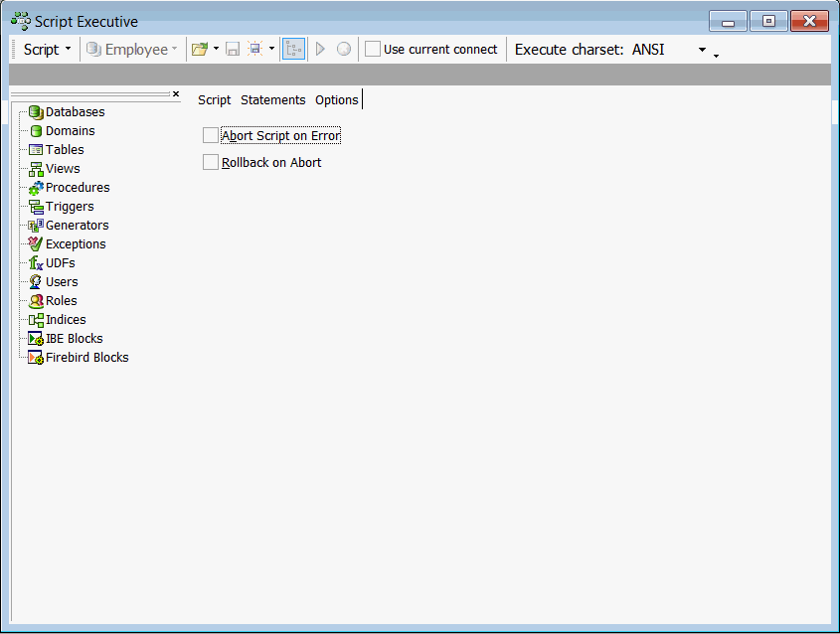
Task: Close the Script Executive window
Action: [x=809, y=22]
